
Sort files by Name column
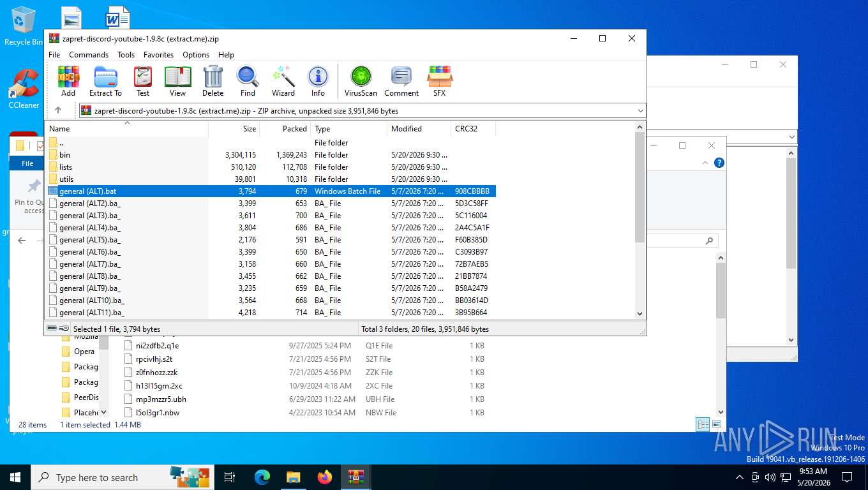pos(126,128)
